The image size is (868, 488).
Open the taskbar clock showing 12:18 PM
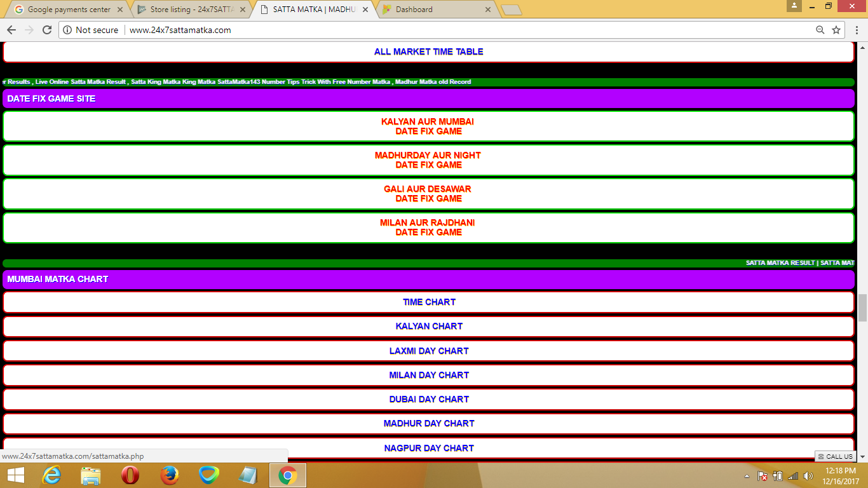840,475
